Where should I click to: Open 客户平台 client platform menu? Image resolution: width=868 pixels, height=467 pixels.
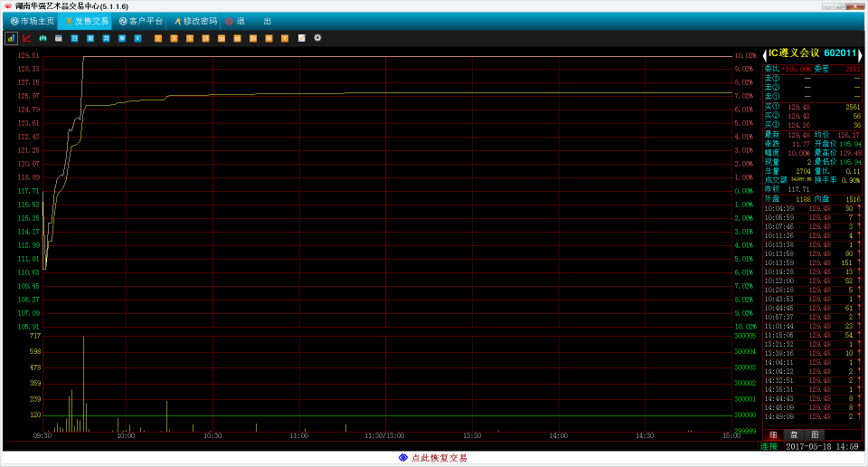point(141,21)
